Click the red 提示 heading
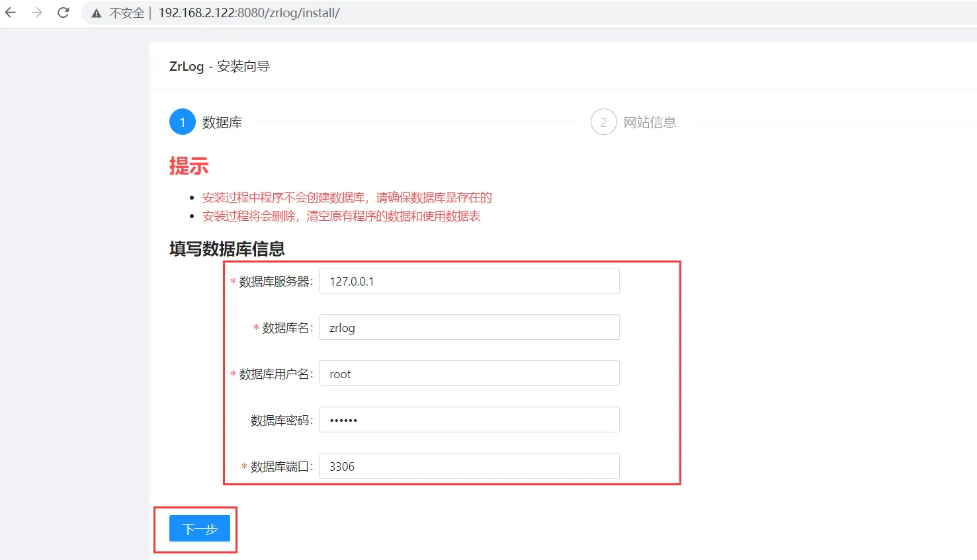977x560 pixels. point(189,166)
